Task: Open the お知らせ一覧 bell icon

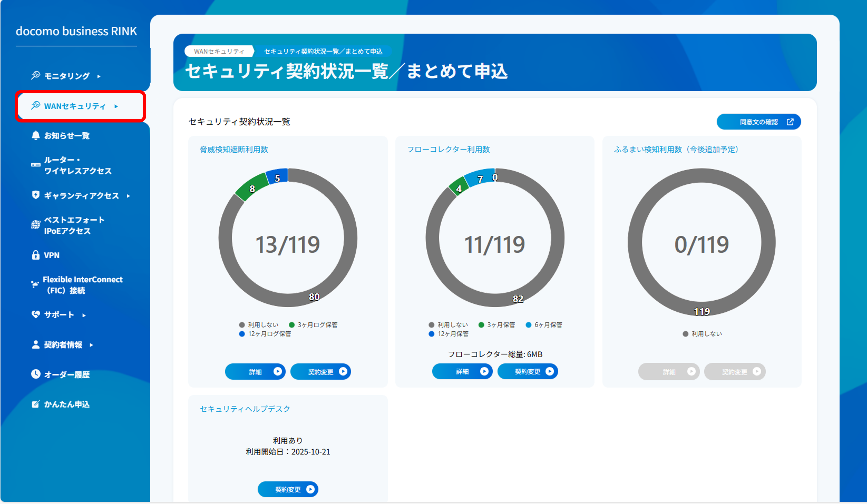Action: click(x=35, y=135)
